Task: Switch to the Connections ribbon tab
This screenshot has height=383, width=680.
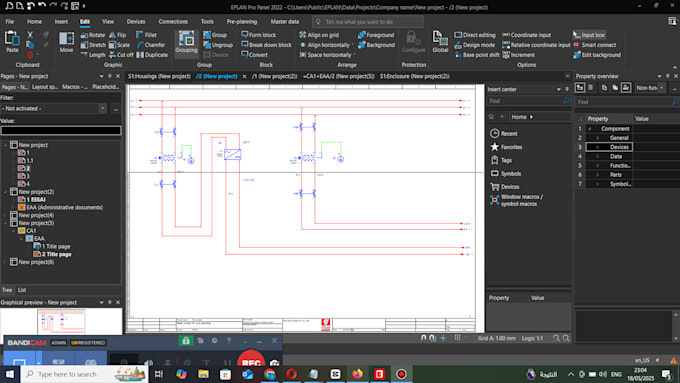Action: click(173, 21)
